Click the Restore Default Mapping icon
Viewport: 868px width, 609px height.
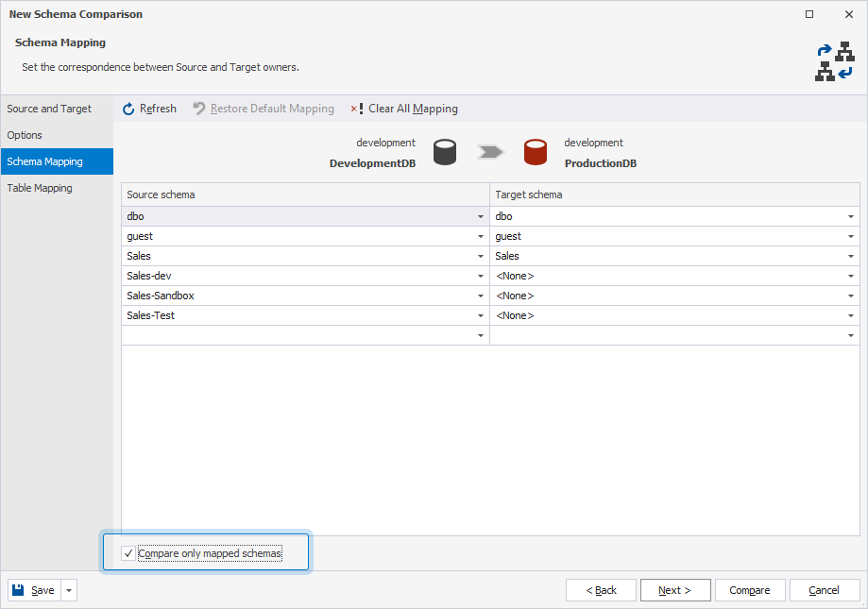click(x=197, y=108)
